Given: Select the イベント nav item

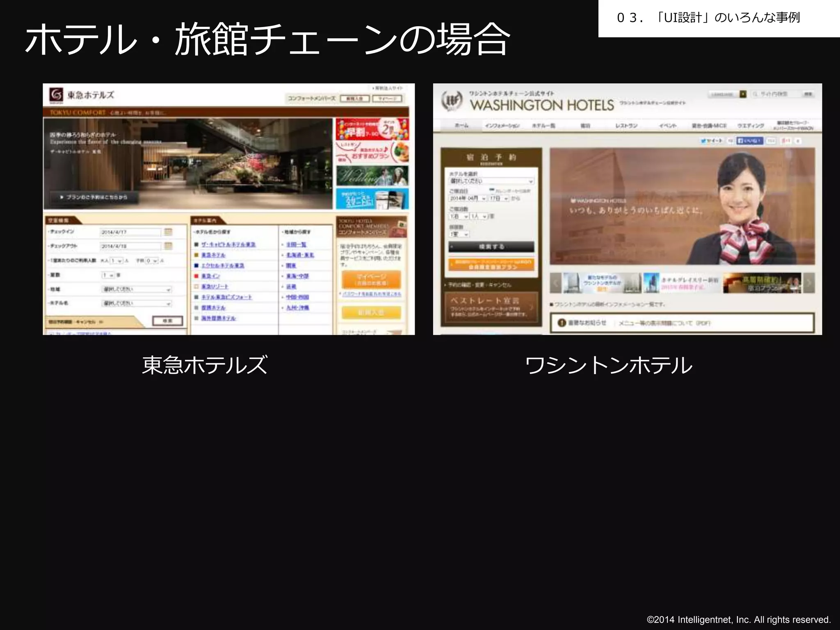Looking at the screenshot, I should [667, 126].
